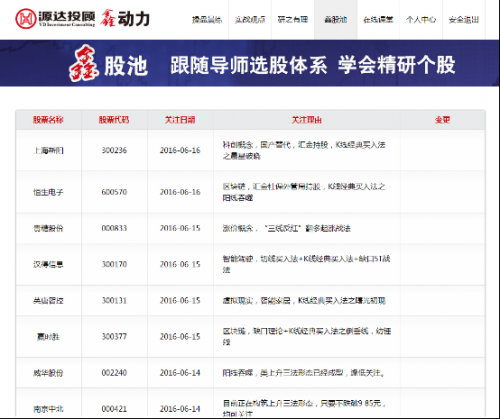500x419 pixels.
Task: Select stock name in the 300377 row
Action: [48, 337]
